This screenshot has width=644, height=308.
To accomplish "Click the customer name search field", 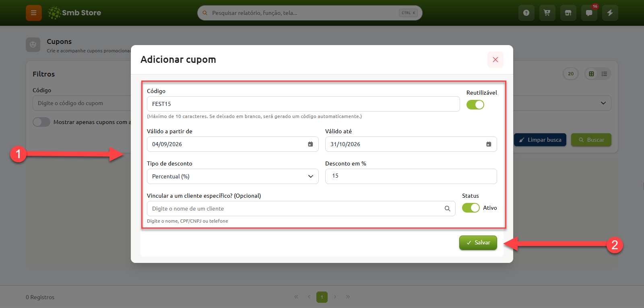I will [x=301, y=209].
